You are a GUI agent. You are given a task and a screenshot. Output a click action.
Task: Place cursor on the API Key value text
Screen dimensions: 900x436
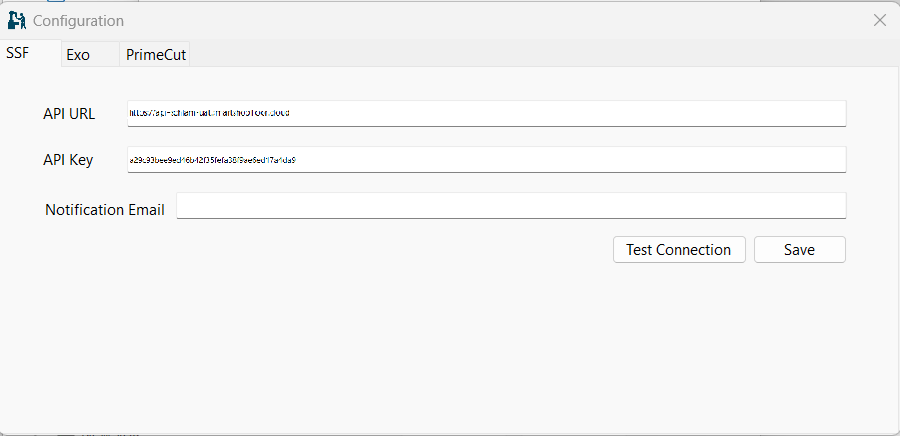212,159
